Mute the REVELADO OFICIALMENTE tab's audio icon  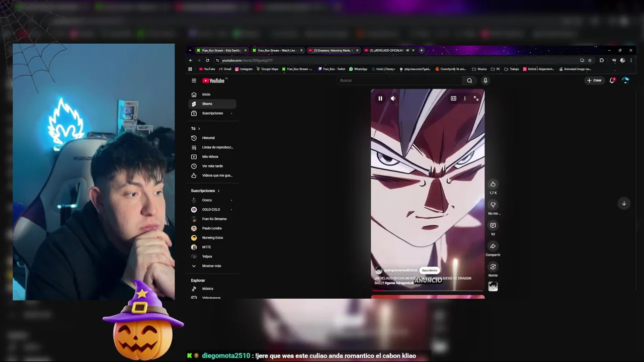point(408,50)
